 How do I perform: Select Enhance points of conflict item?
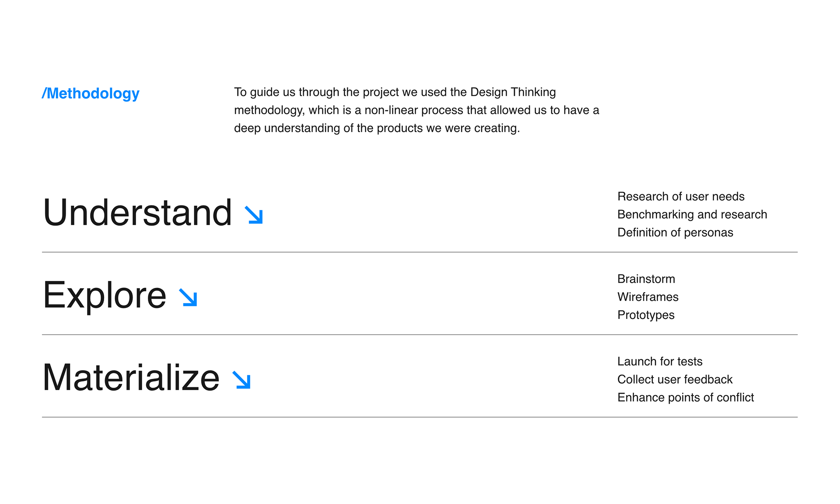click(x=686, y=397)
